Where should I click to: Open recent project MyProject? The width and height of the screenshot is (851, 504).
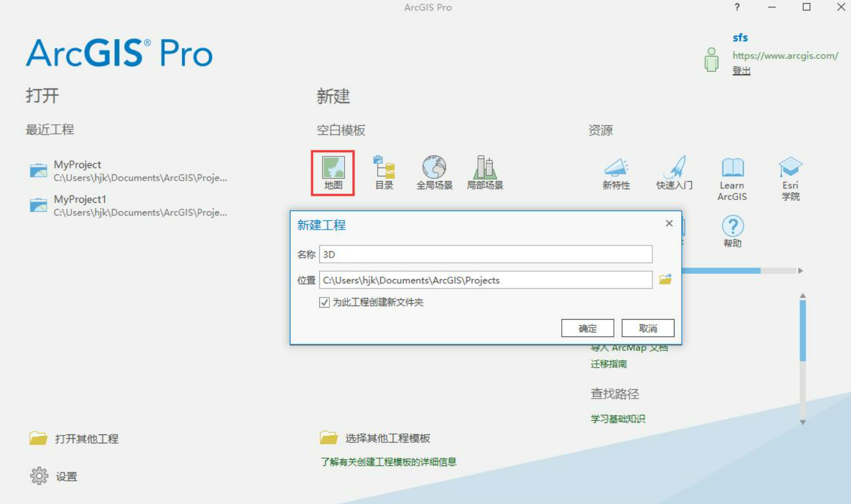tap(129, 171)
